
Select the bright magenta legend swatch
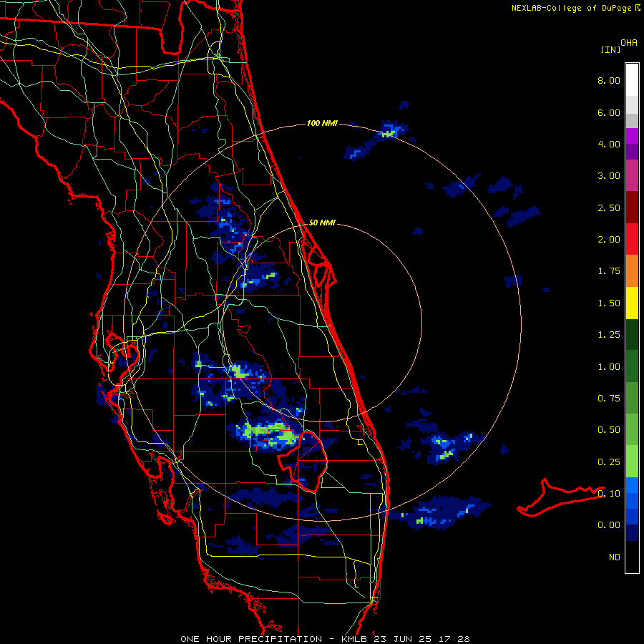(632, 136)
